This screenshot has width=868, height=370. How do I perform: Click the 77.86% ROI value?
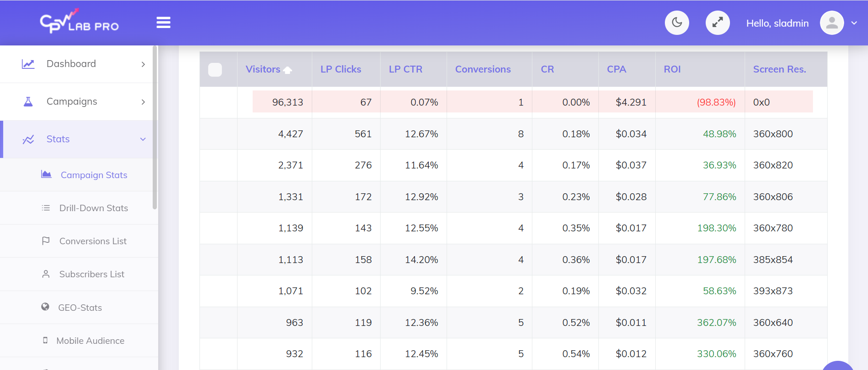point(719,196)
